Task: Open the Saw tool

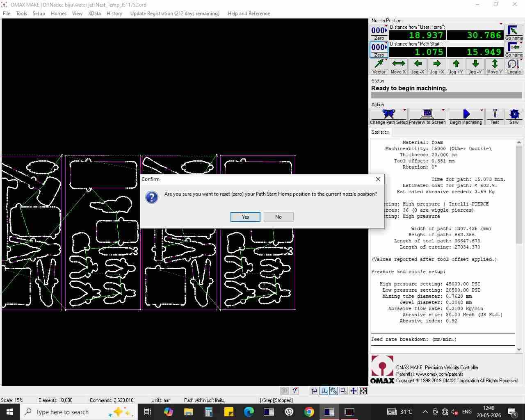Action: (514, 116)
